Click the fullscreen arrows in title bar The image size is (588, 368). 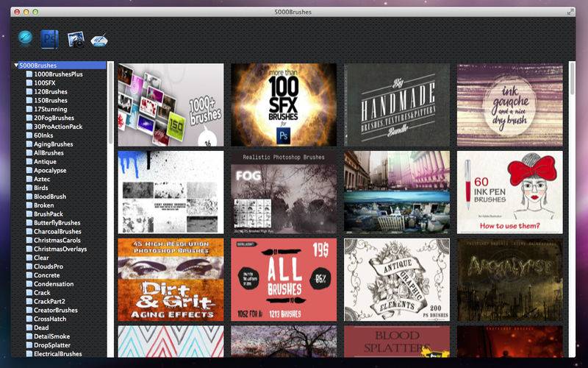click(x=570, y=12)
